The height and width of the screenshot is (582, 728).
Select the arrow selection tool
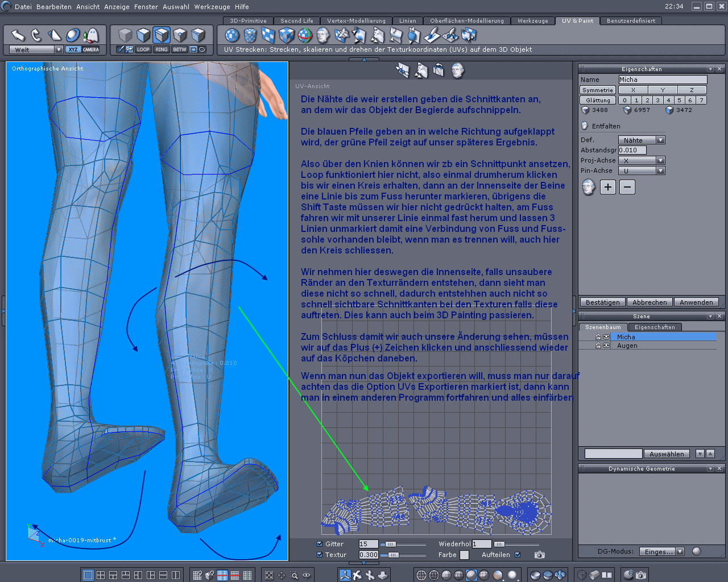(18, 35)
